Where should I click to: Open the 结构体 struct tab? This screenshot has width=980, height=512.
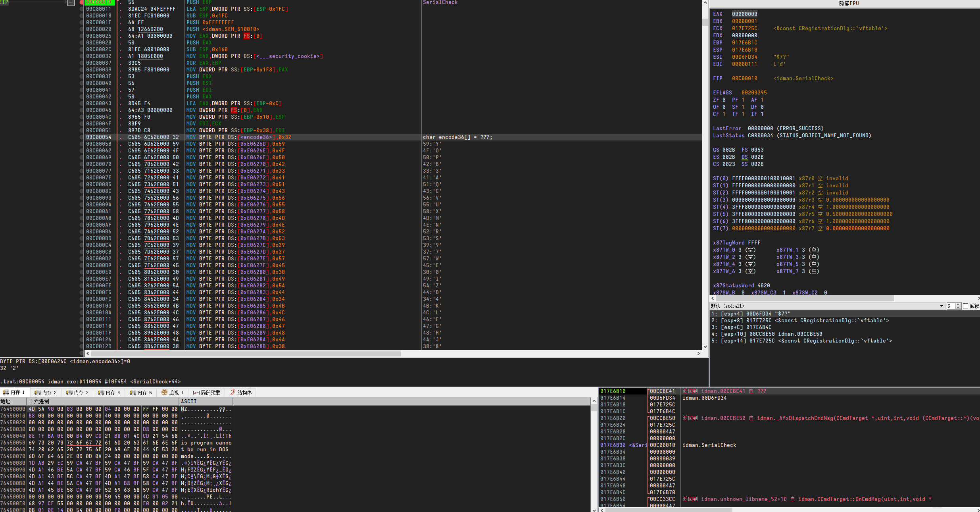pos(241,392)
